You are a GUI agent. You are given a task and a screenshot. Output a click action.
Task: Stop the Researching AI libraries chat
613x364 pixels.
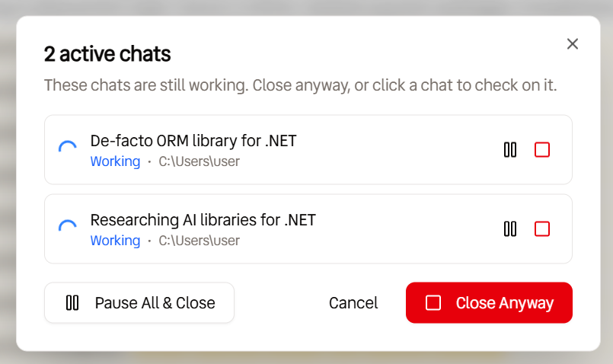point(542,229)
